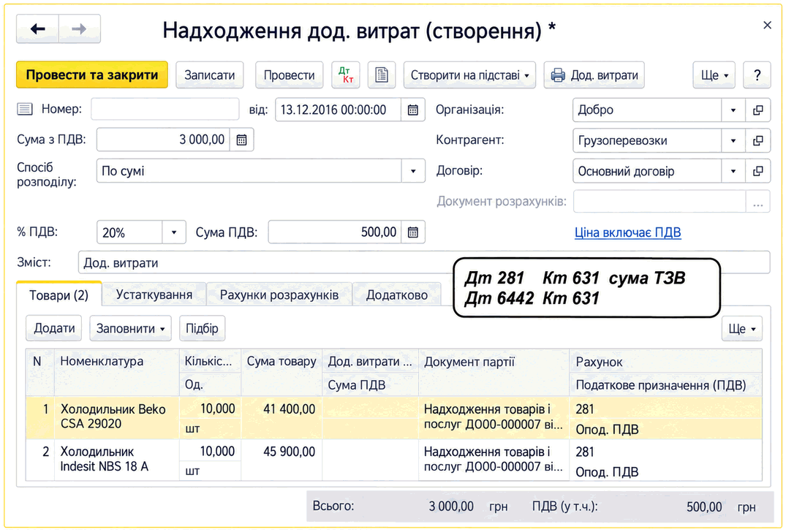Screen dimensions: 786x532
Task: Click Документ партії cell of Indesit row
Action: pos(494,460)
